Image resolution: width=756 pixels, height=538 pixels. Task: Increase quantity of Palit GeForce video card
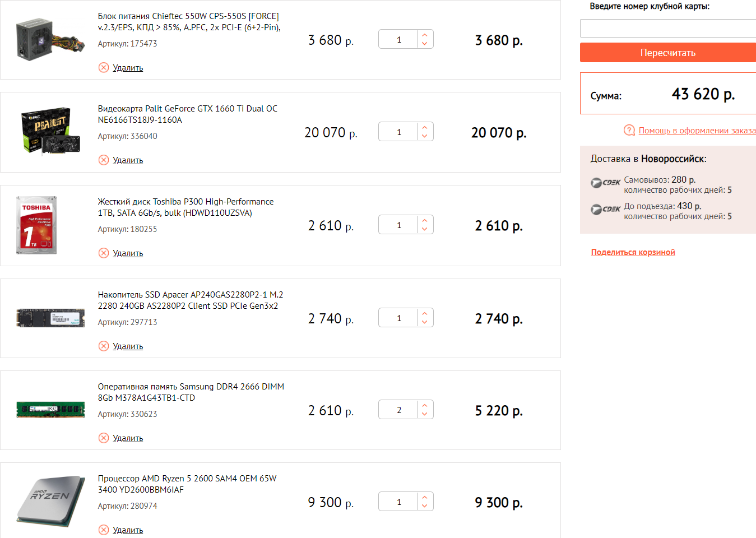pyautogui.click(x=425, y=127)
